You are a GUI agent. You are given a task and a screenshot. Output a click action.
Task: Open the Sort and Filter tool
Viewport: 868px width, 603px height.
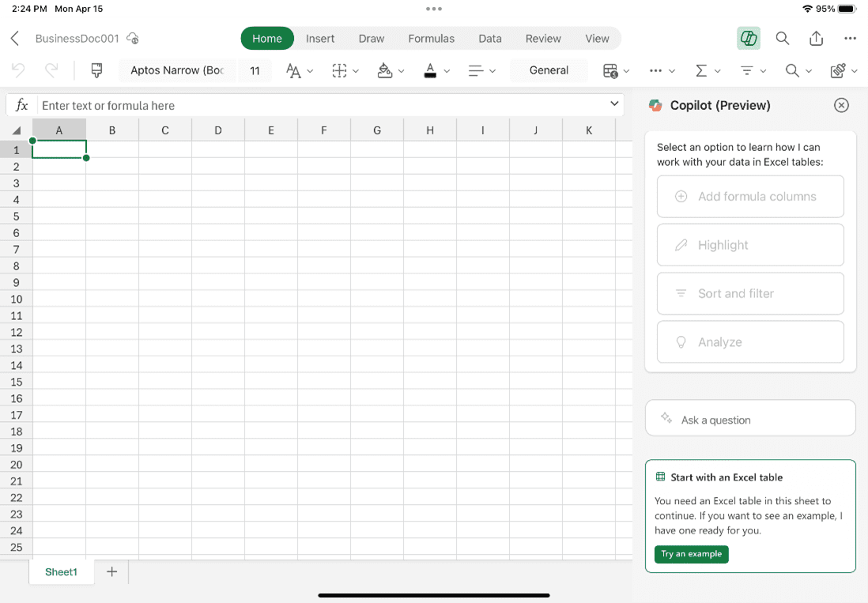[x=747, y=70]
